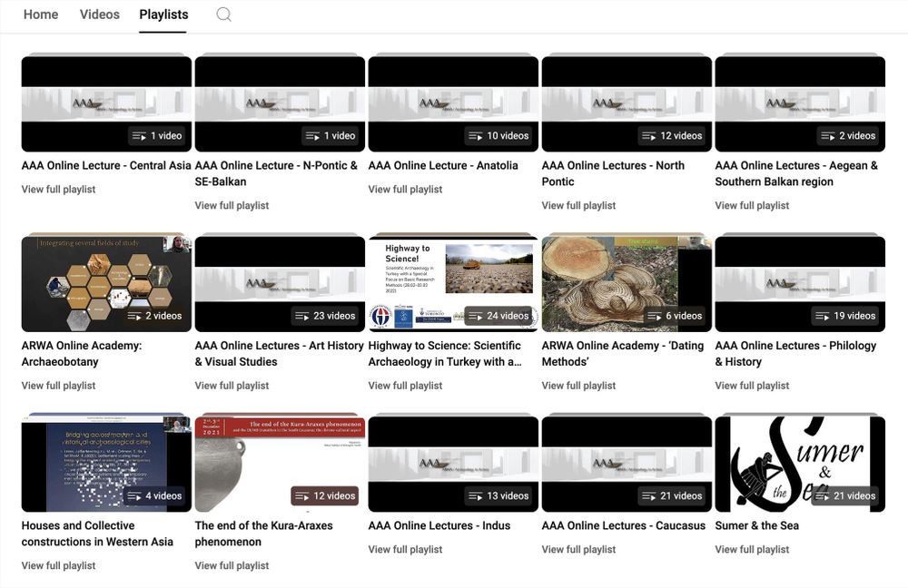Viewport: 908px width, 588px height.
Task: Click the 23 videos playlist badge
Action: click(325, 316)
